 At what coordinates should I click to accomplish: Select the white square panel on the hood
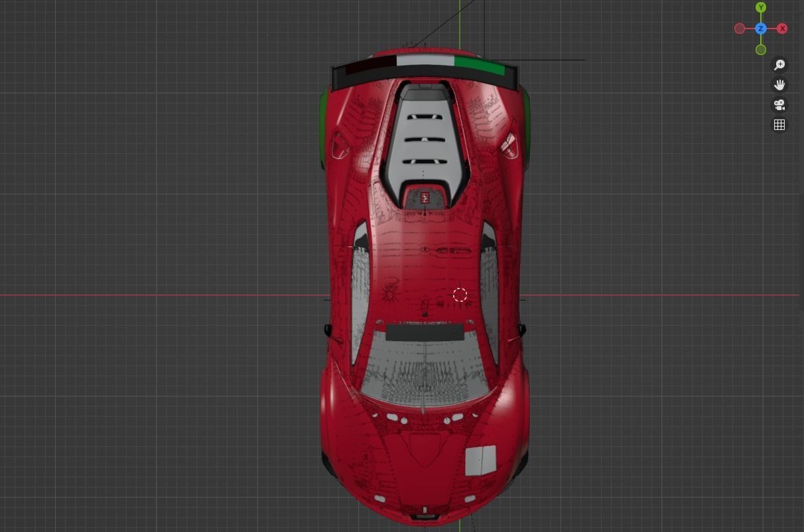pos(481,461)
